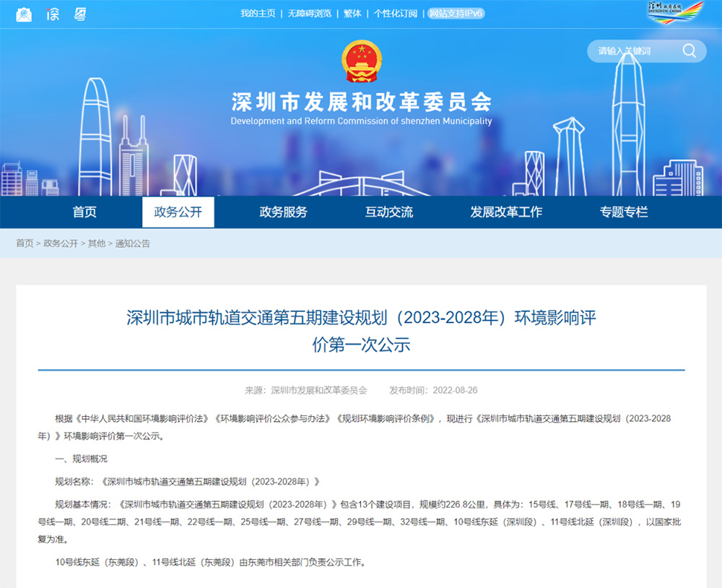Click 通知公告 in breadcrumb
The width and height of the screenshot is (722, 588).
(x=133, y=243)
